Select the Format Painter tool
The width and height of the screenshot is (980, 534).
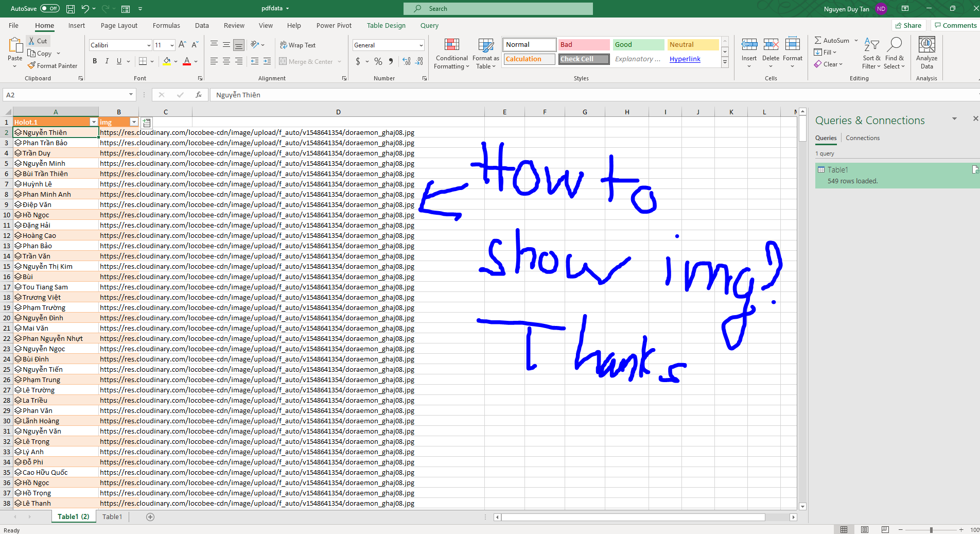53,65
